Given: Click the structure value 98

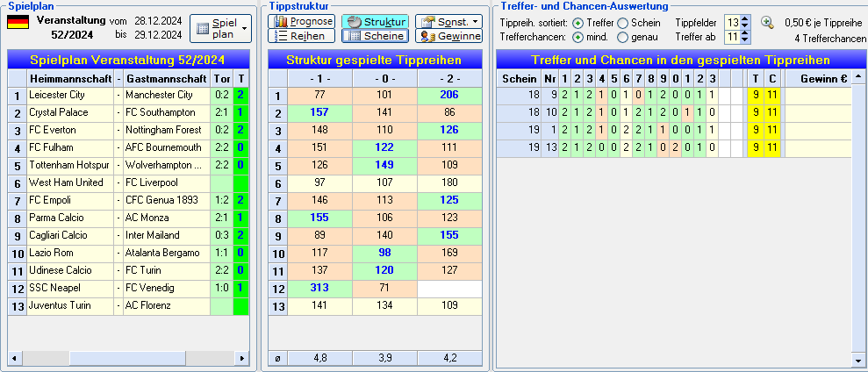Looking at the screenshot, I should (x=384, y=253).
